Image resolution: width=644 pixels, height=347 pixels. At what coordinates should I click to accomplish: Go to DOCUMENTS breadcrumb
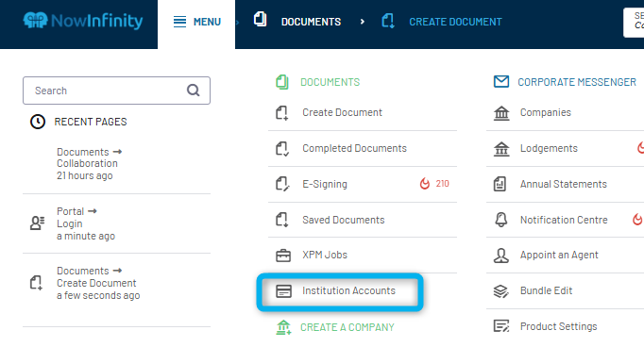coord(311,22)
